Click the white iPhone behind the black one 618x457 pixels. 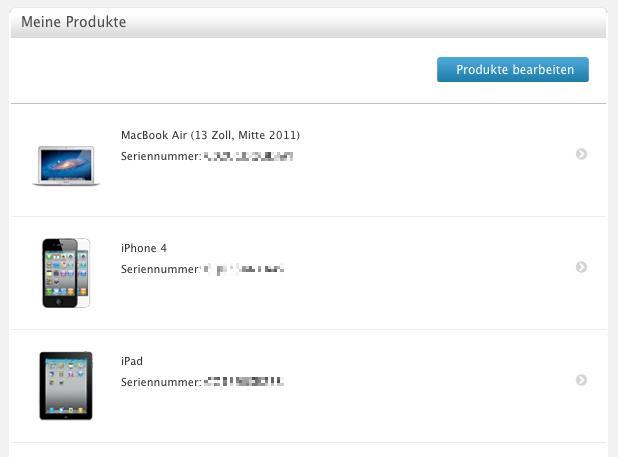pyautogui.click(x=84, y=273)
